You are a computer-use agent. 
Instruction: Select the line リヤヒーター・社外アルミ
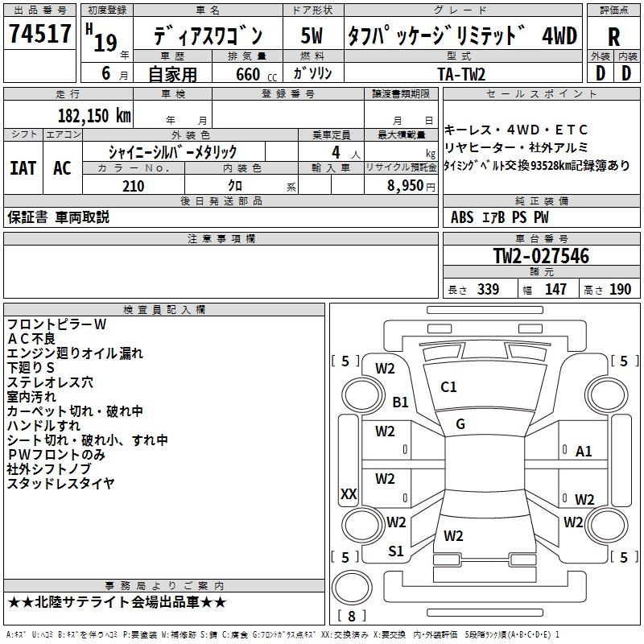(516, 147)
